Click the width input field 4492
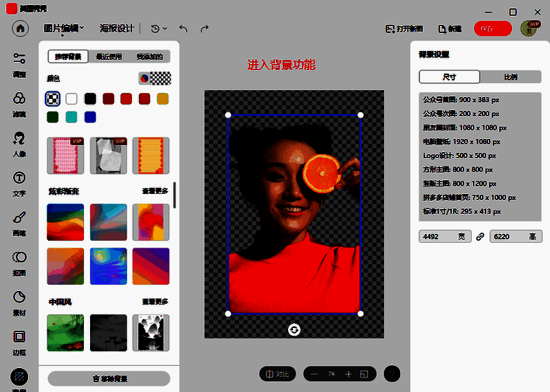Viewport: 550px width, 392px height. coord(440,237)
